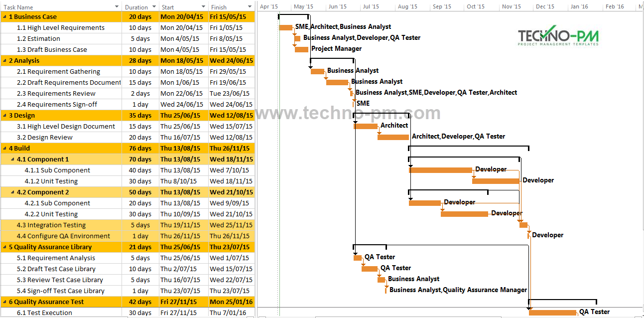Click the Start column header label

tap(168, 7)
